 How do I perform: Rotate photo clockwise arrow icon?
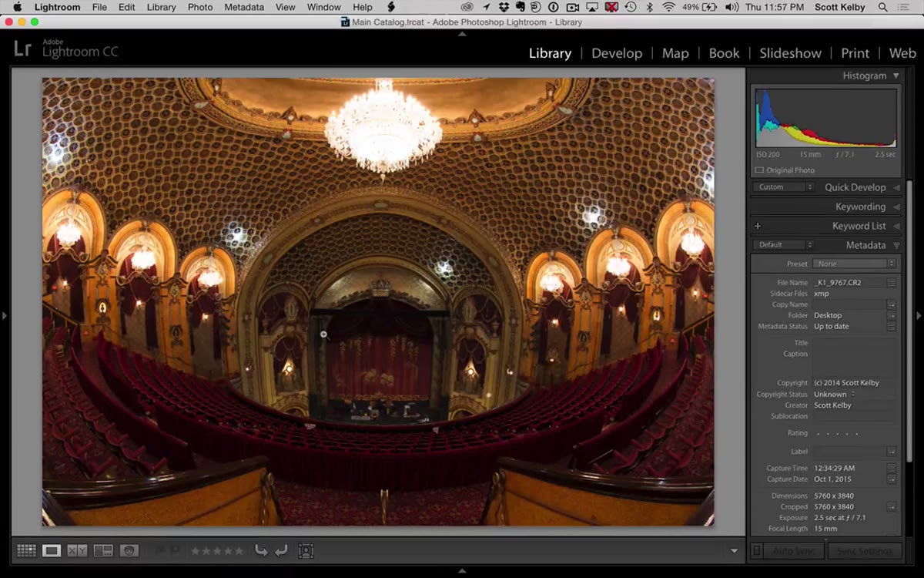pyautogui.click(x=281, y=551)
